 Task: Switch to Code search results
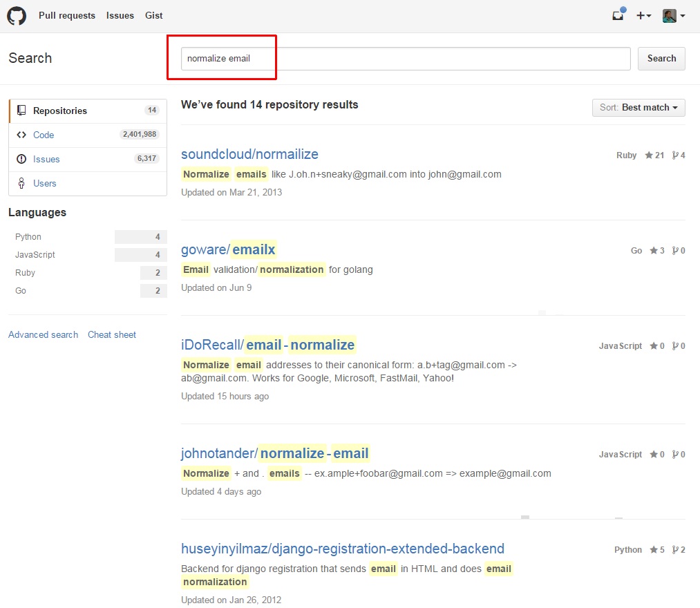click(x=88, y=135)
